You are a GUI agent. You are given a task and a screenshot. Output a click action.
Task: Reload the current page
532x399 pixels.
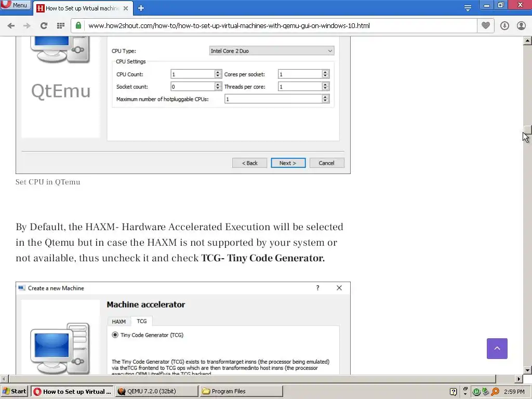point(44,26)
